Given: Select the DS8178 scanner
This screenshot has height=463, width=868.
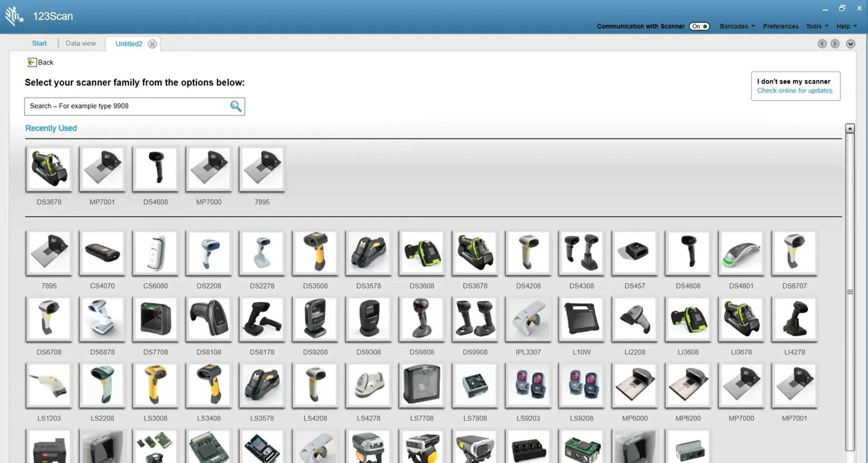Looking at the screenshot, I should pos(262,319).
